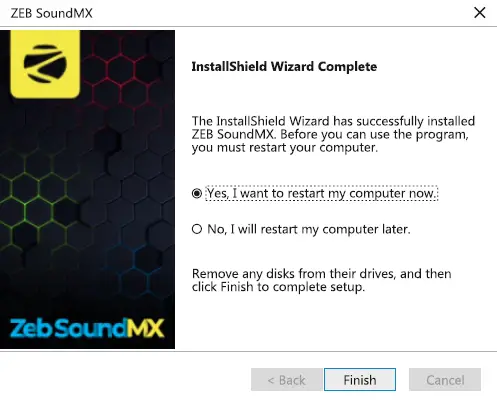Click the yellow MX letters in logo
Viewport: 497px width, 404px height.
tap(146, 328)
